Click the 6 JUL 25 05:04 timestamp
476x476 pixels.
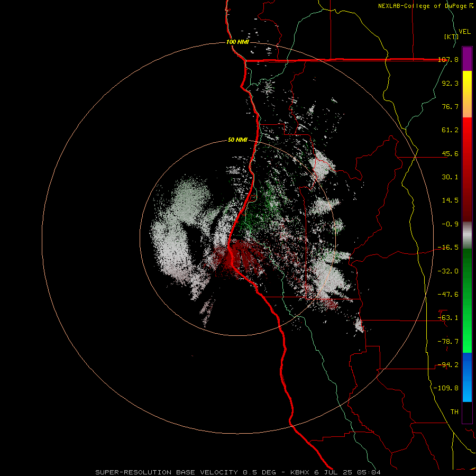(347, 472)
